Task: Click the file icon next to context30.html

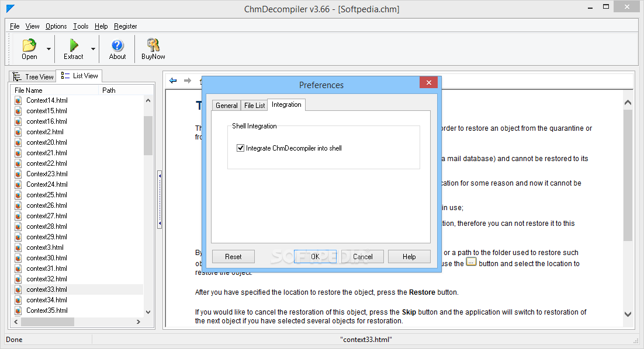Action: pos(18,259)
